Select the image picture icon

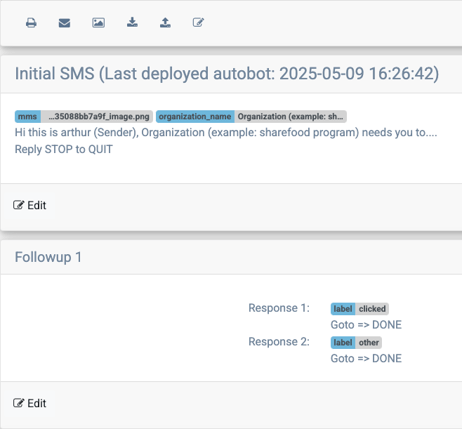tap(98, 23)
